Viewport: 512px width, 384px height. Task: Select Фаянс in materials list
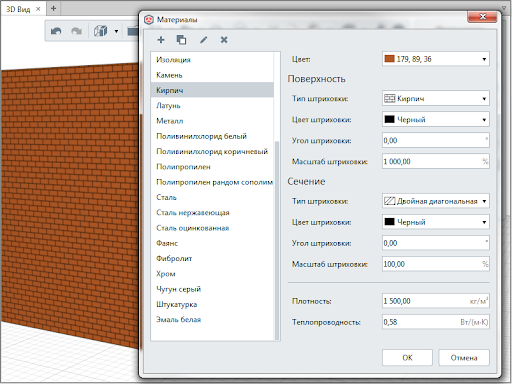coord(212,243)
